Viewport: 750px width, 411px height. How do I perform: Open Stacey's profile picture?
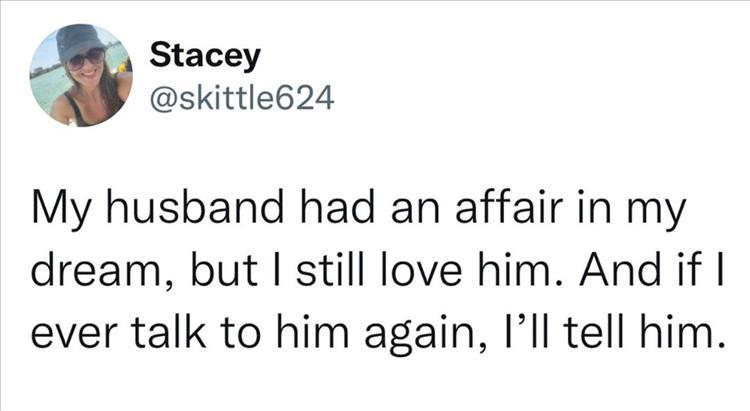82,75
